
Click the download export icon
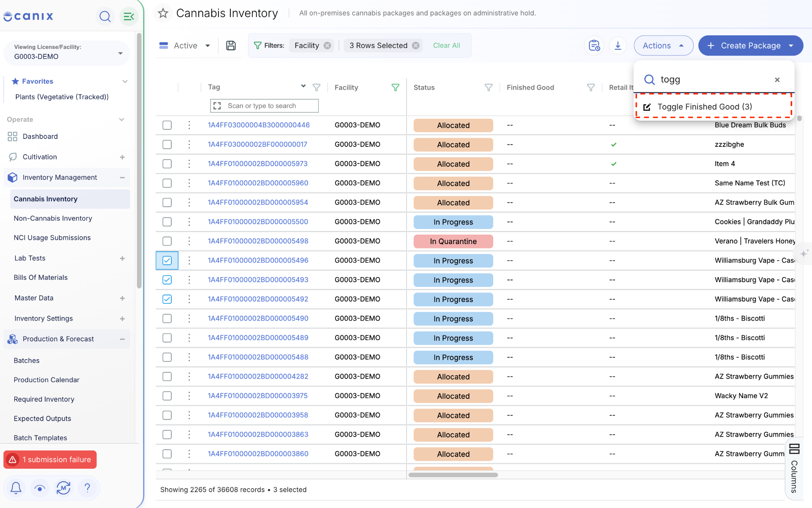tap(618, 46)
